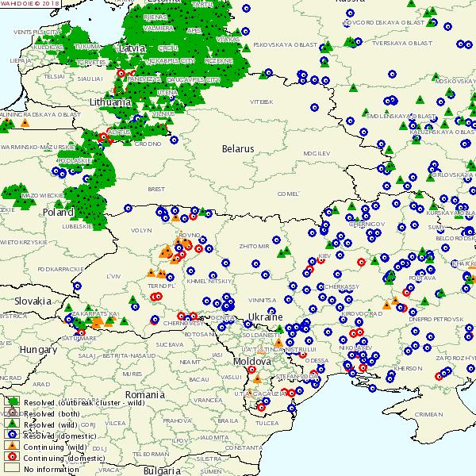The height and width of the screenshot is (476, 476).
Task: Click the CRIMEAN region label
Action: pos(428,415)
